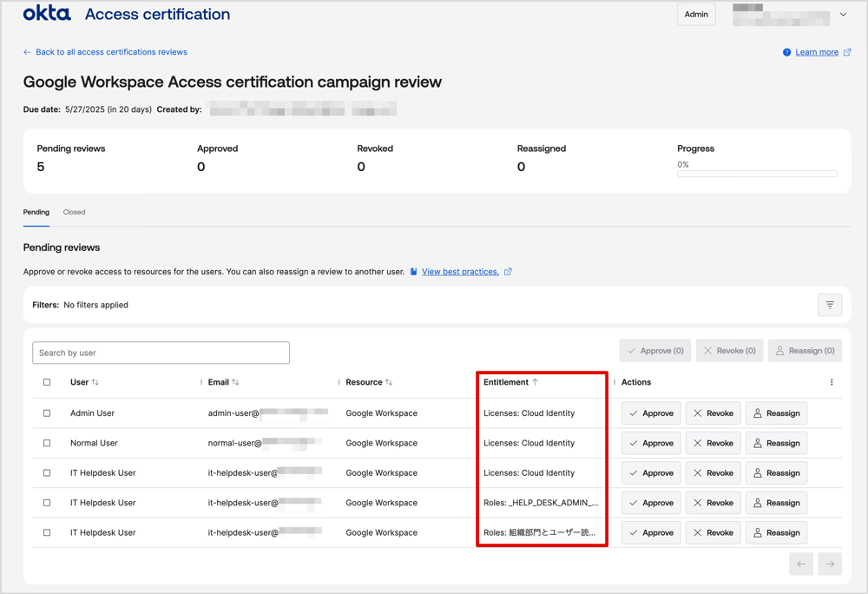
Task: Open the Learn more link
Action: coord(817,52)
